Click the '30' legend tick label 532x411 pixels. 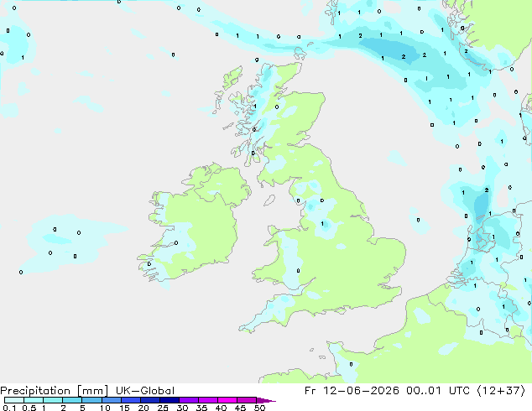(x=182, y=408)
